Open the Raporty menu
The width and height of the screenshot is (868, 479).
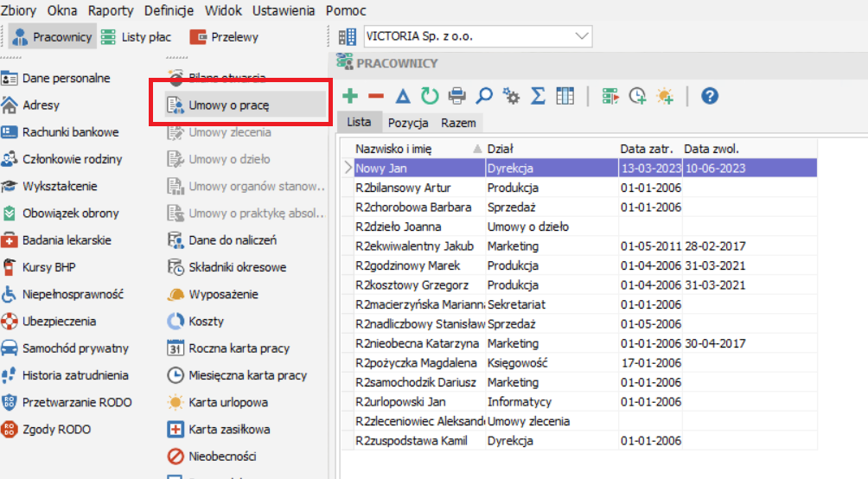coord(111,10)
